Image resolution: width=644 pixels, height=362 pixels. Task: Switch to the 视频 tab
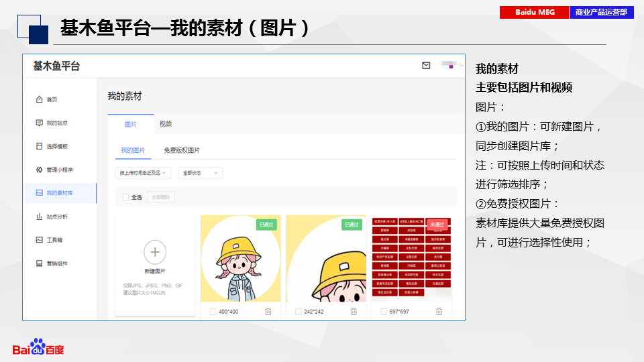pyautogui.click(x=166, y=124)
